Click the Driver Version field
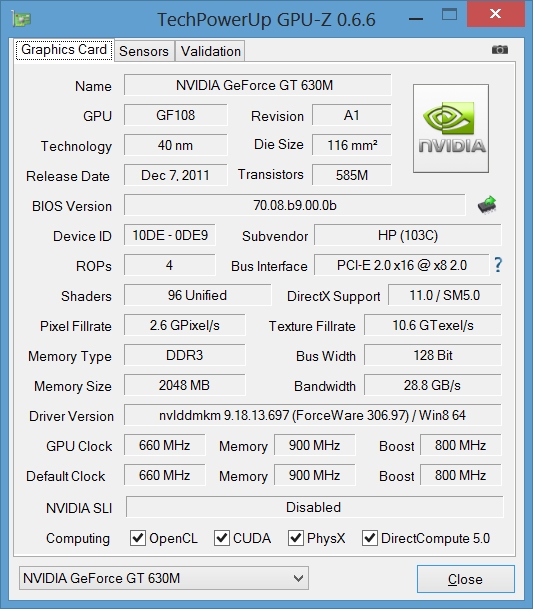Image resolution: width=533 pixels, height=609 pixels. click(313, 415)
